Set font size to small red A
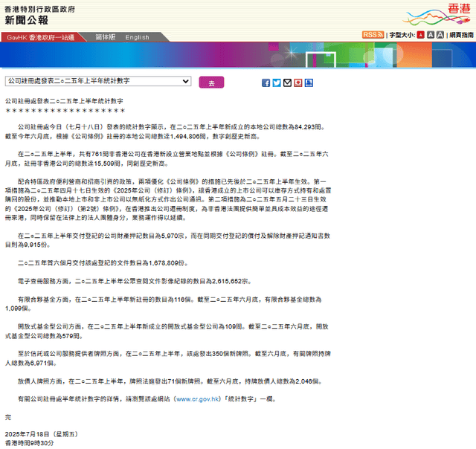476x449 pixels. pos(420,35)
